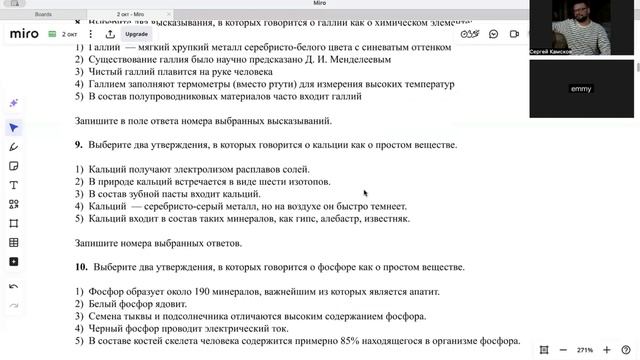
Task: Click 'Галлием заполняют термометры' statement
Action: click(x=271, y=84)
